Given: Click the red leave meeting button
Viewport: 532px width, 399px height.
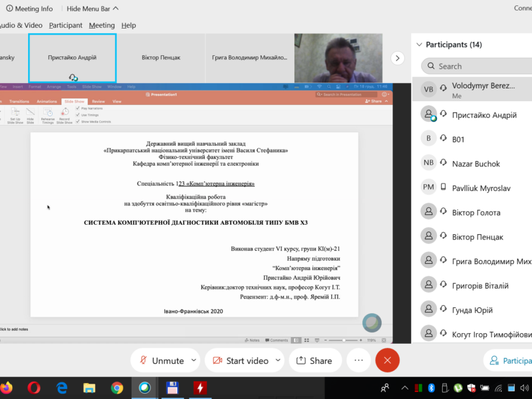Looking at the screenshot, I should (x=387, y=360).
